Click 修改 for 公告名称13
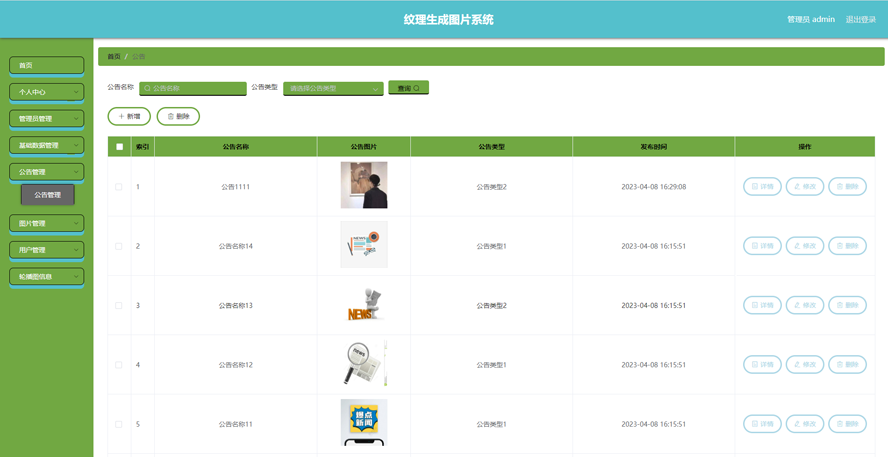 pyautogui.click(x=805, y=305)
